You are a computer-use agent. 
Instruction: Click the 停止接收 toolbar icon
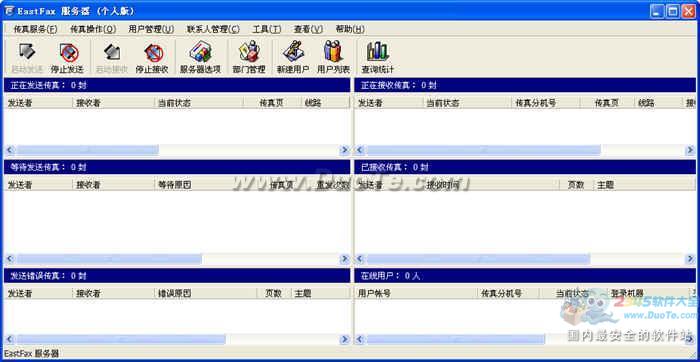point(152,57)
